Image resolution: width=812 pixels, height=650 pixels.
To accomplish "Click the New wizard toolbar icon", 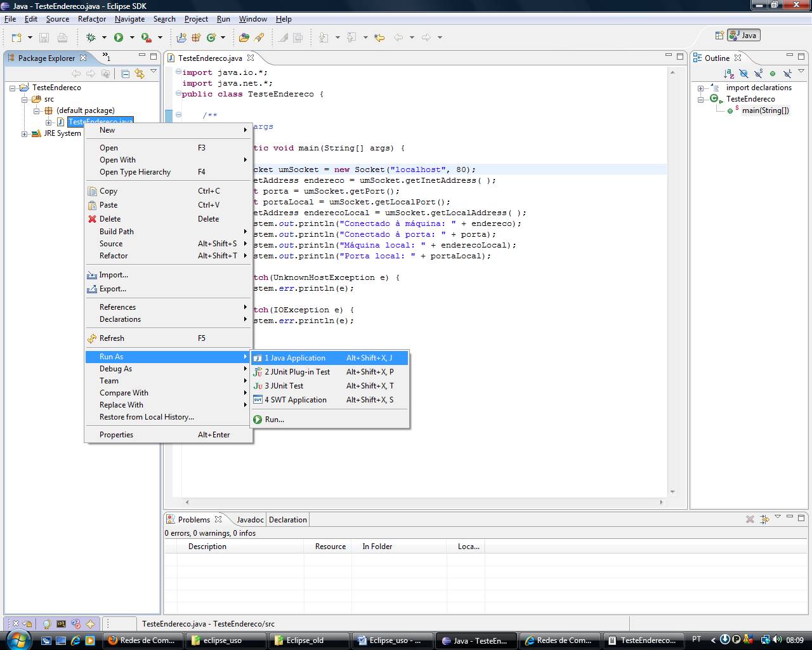I will pos(16,37).
